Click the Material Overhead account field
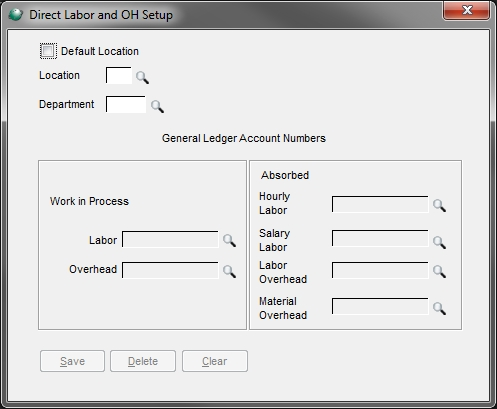 380,306
